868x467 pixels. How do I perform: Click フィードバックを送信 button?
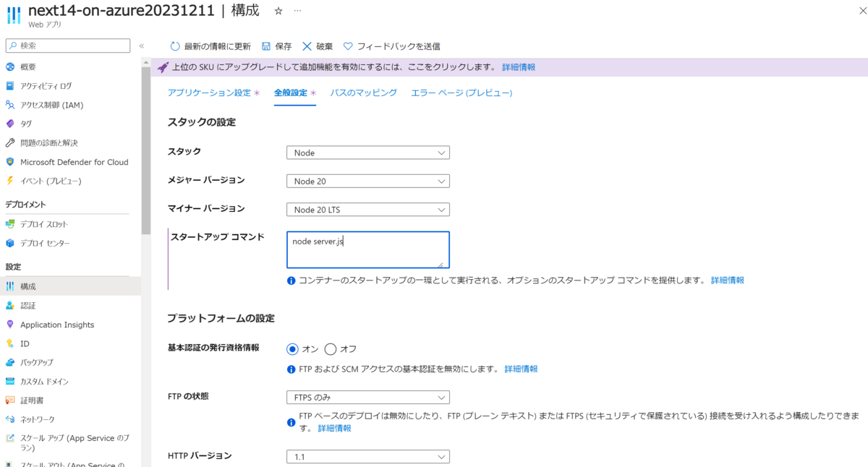[391, 46]
